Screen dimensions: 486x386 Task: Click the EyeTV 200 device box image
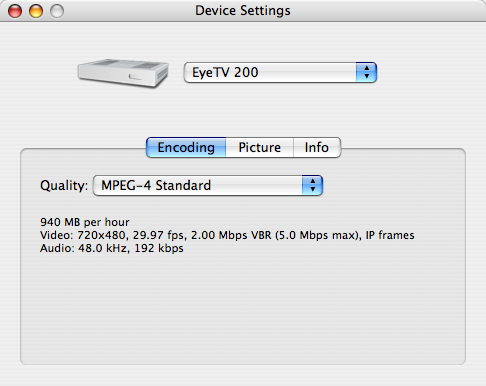pyautogui.click(x=123, y=73)
